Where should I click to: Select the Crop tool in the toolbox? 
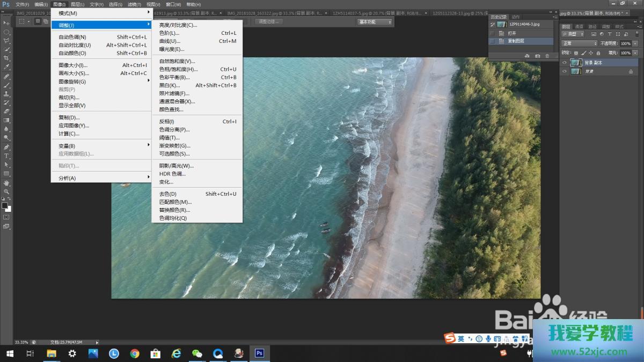(x=6, y=58)
